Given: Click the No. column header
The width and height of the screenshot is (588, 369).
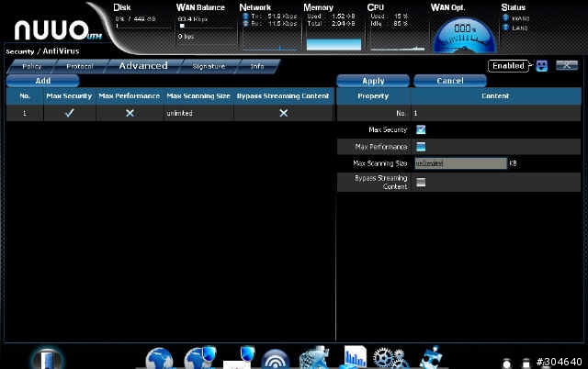Looking at the screenshot, I should coord(25,95).
